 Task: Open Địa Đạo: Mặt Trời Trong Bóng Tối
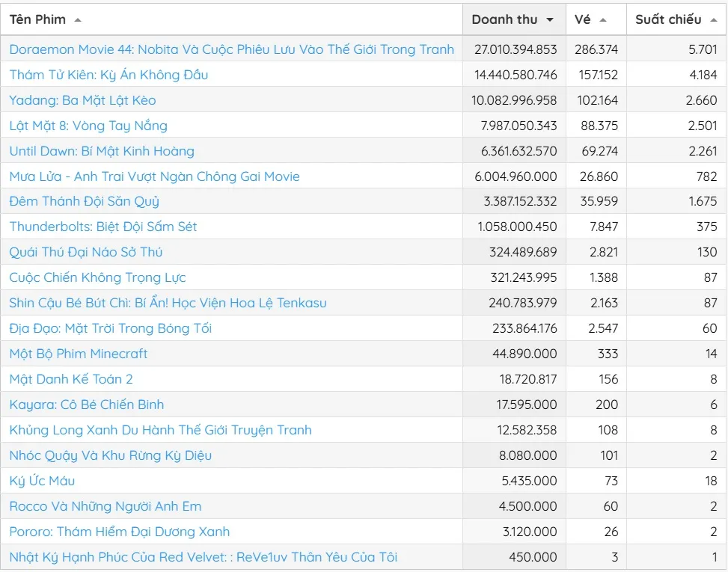pyautogui.click(x=110, y=328)
